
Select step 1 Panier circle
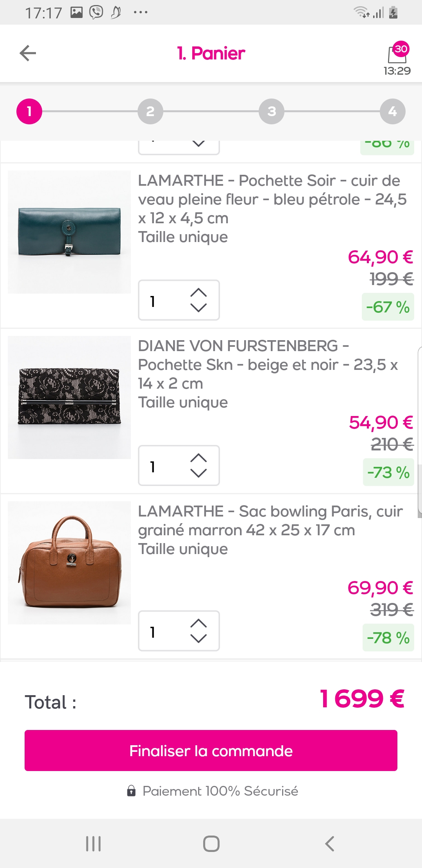(29, 111)
